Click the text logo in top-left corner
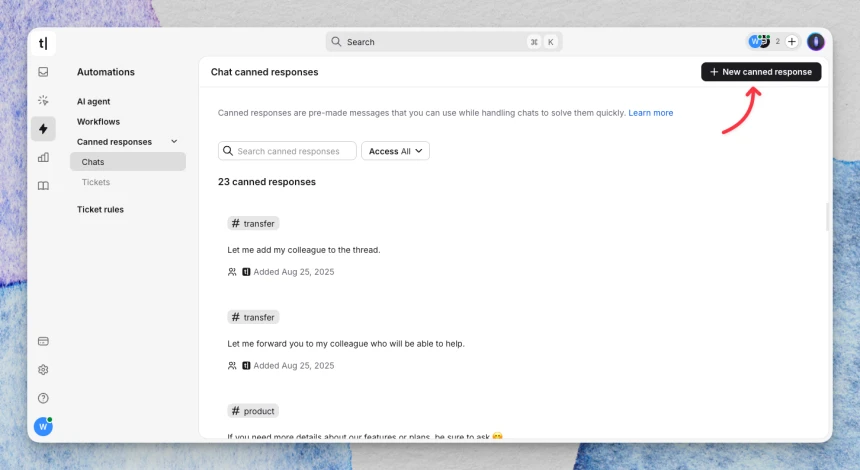The image size is (860, 470). (43, 43)
